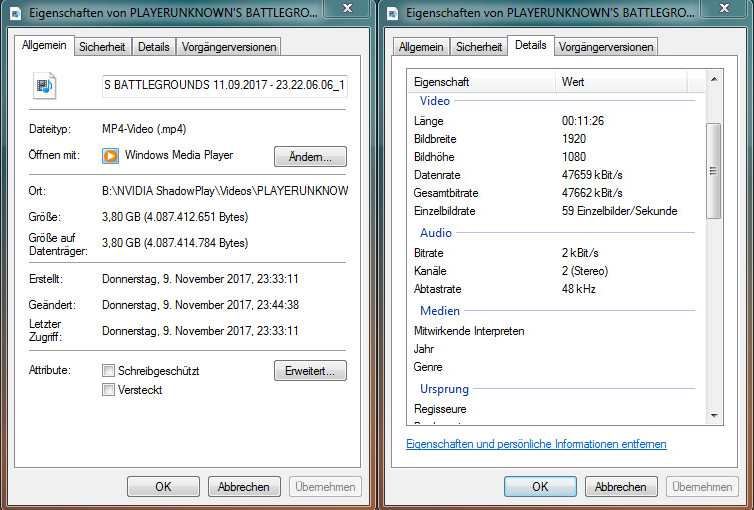Click the Windows Media Player icon
The image size is (754, 510).
[110, 156]
